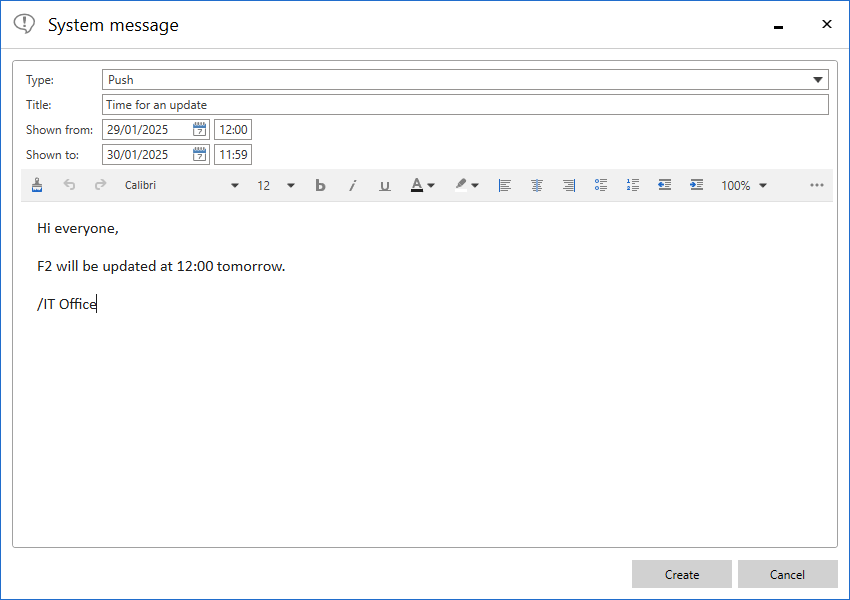Screen dimensions: 850x600
Task: Click the clear formatting brush icon
Action: pyautogui.click(x=38, y=185)
